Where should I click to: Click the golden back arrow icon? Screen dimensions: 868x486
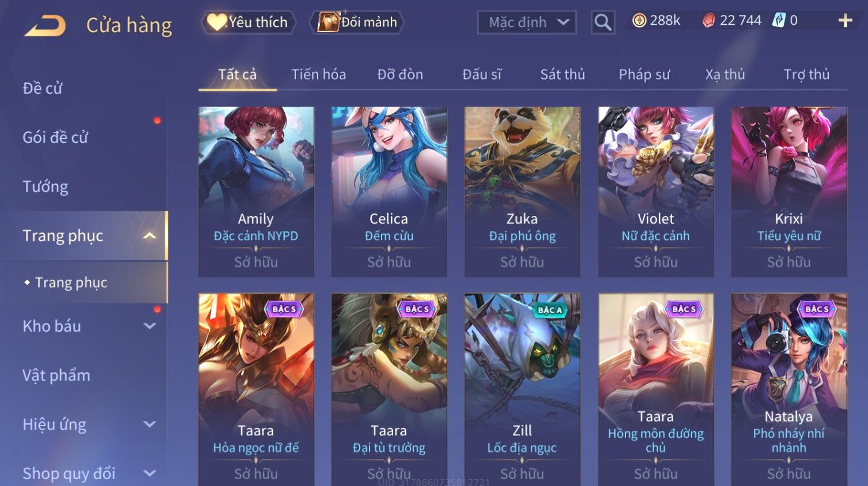pyautogui.click(x=45, y=25)
